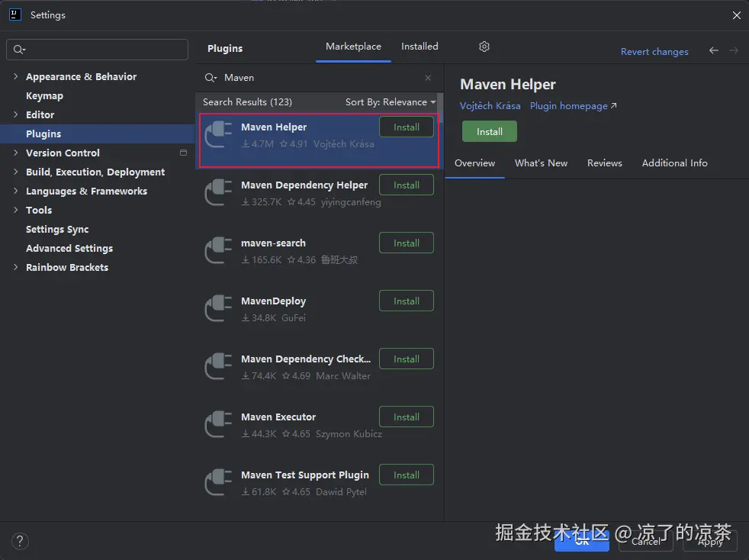This screenshot has height=560, width=749.
Task: Click the IntelliJ logo in title bar
Action: pos(15,14)
